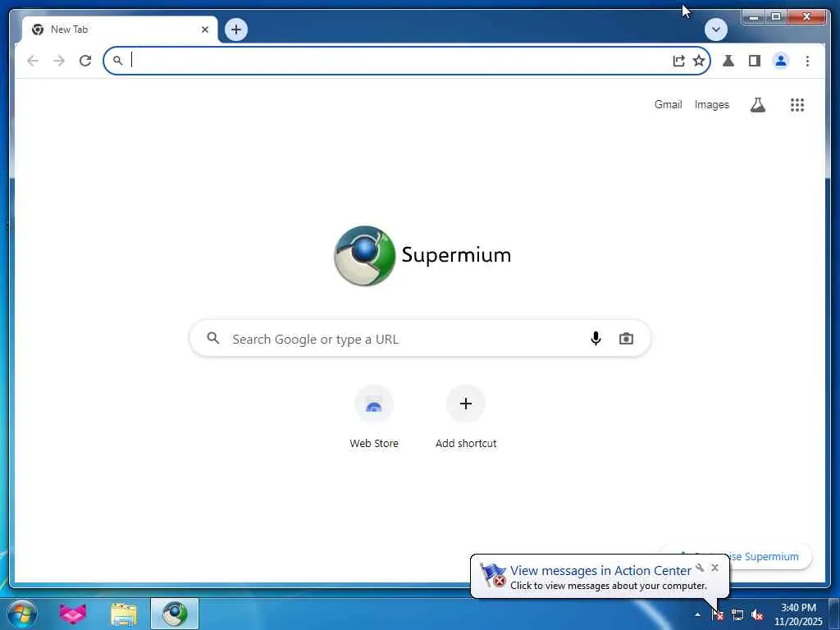Click the muted volume tray icon
The image size is (840, 630).
pyautogui.click(x=757, y=614)
